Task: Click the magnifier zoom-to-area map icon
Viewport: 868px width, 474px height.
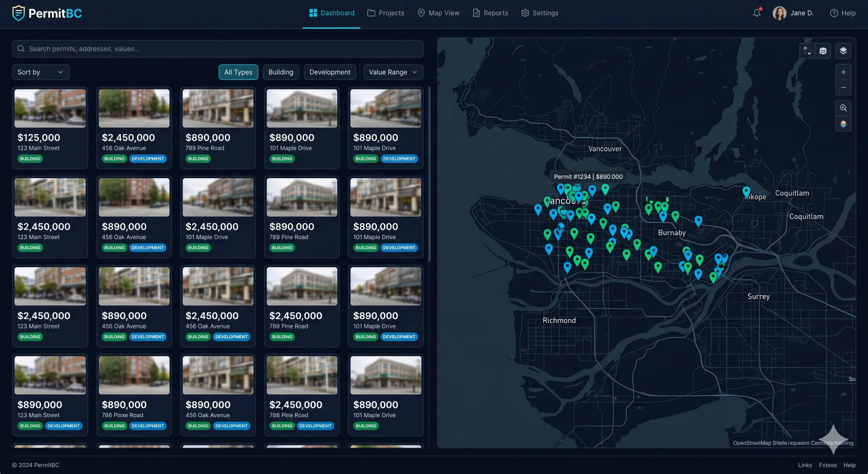Action: pyautogui.click(x=843, y=108)
